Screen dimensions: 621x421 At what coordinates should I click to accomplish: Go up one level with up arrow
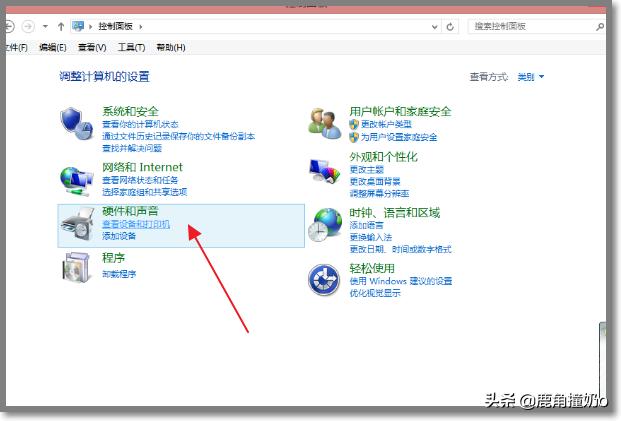click(x=61, y=27)
